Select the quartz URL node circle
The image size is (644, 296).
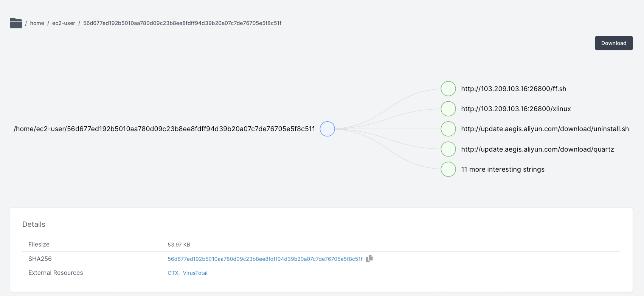click(448, 149)
